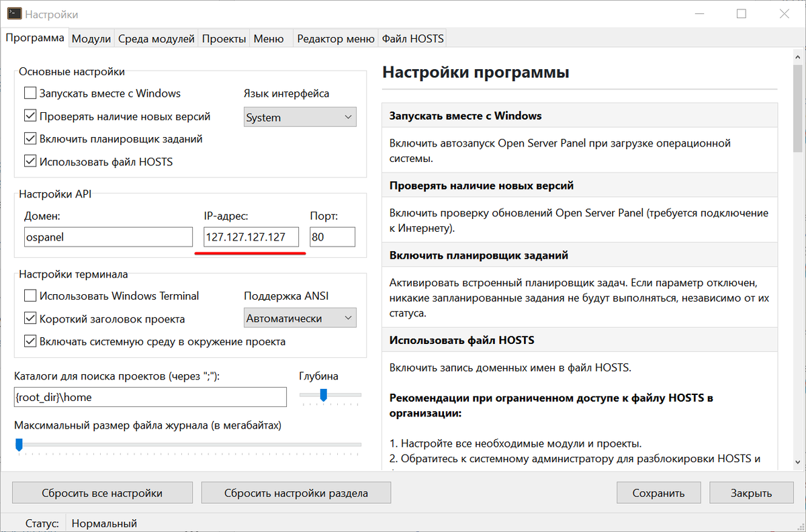Image resolution: width=806 pixels, height=532 pixels.
Task: Click the Open Server Panel title bar icon
Action: (x=13, y=13)
